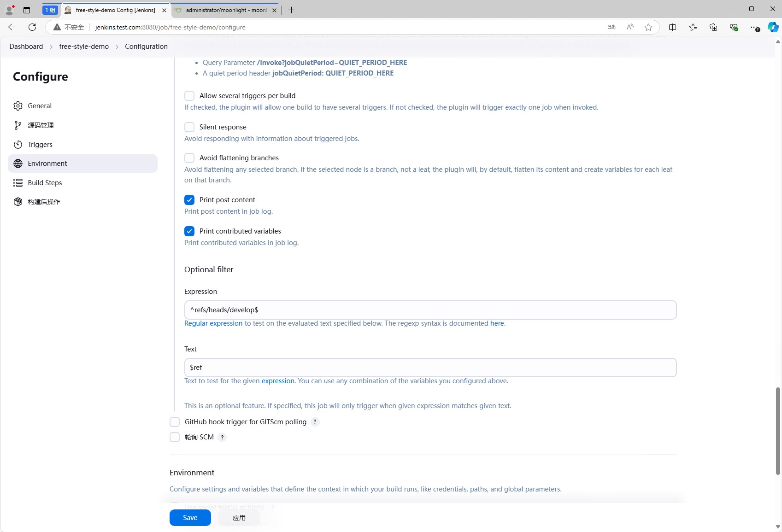Click the page vertical scrollbar thumb
The image size is (782, 532).
[778, 431]
